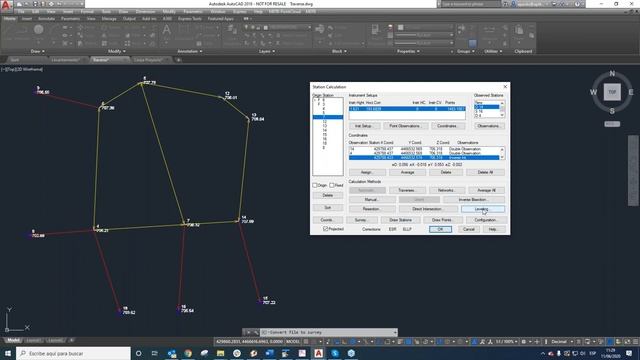Toggle the Fixed checkbox in Station Calculation
The width and height of the screenshot is (640, 360).
pyautogui.click(x=332, y=185)
